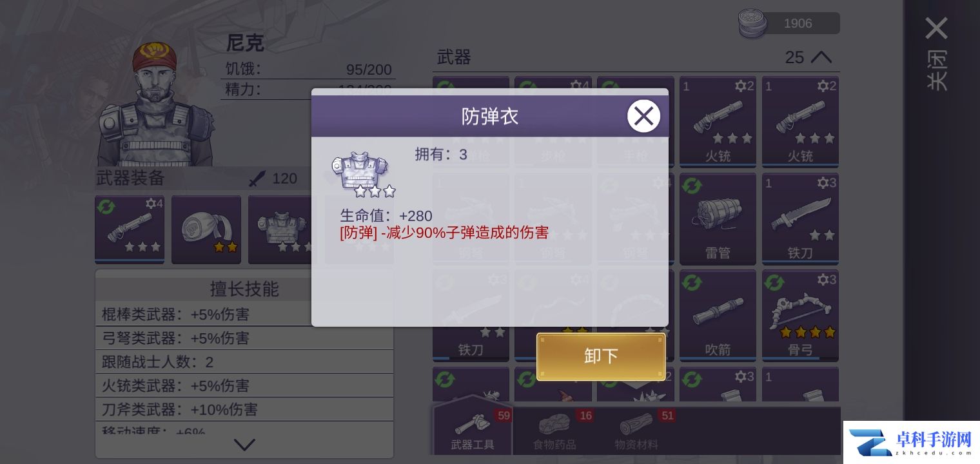Click the 卸下 unequip button

pos(601,356)
